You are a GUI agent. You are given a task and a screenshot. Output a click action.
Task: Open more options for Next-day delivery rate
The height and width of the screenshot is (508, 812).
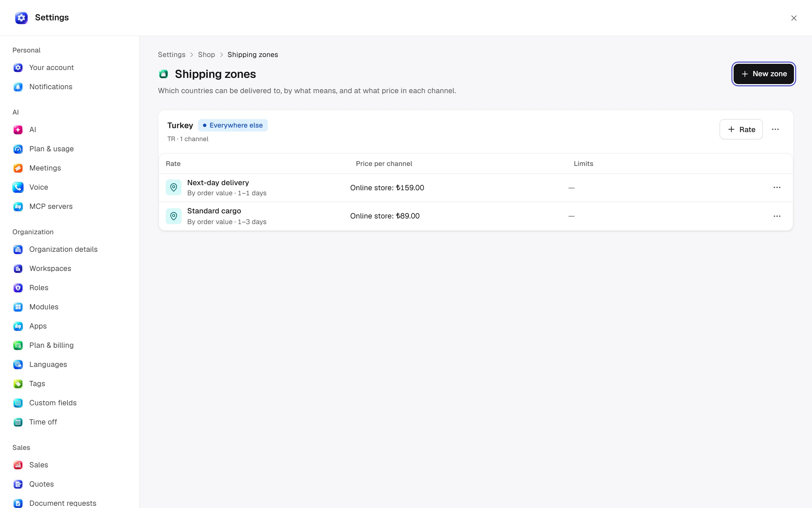(777, 187)
